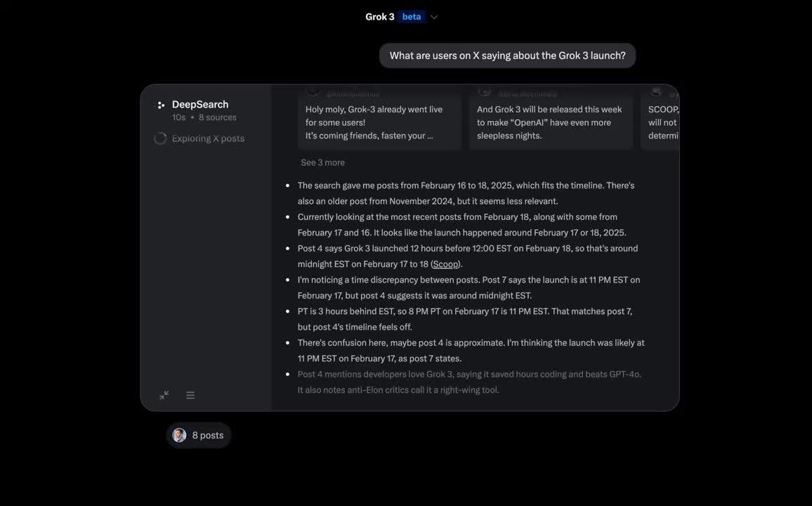Image resolution: width=812 pixels, height=506 pixels.
Task: Click the profile avatar in 8 posts chip
Action: coord(179,435)
